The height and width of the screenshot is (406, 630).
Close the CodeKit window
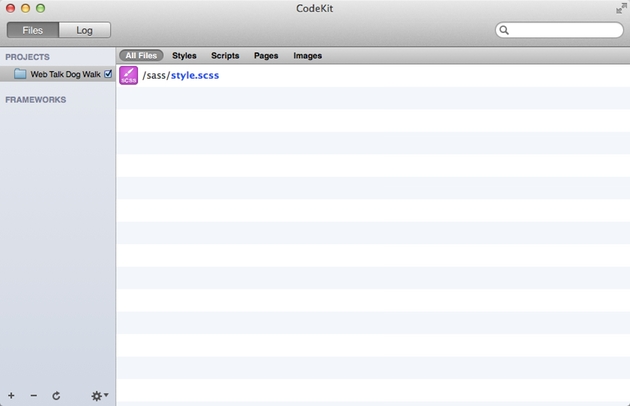click(x=10, y=8)
